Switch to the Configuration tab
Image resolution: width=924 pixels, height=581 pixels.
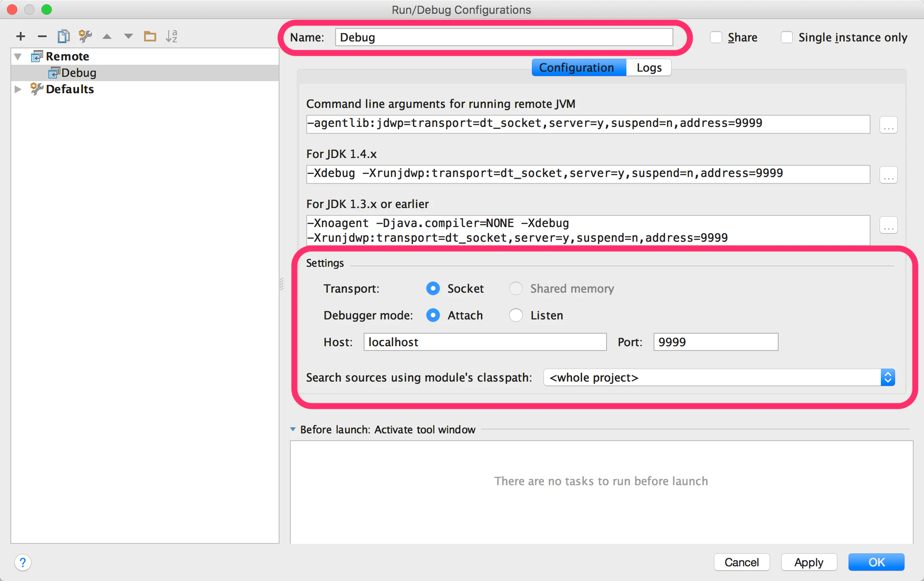578,67
